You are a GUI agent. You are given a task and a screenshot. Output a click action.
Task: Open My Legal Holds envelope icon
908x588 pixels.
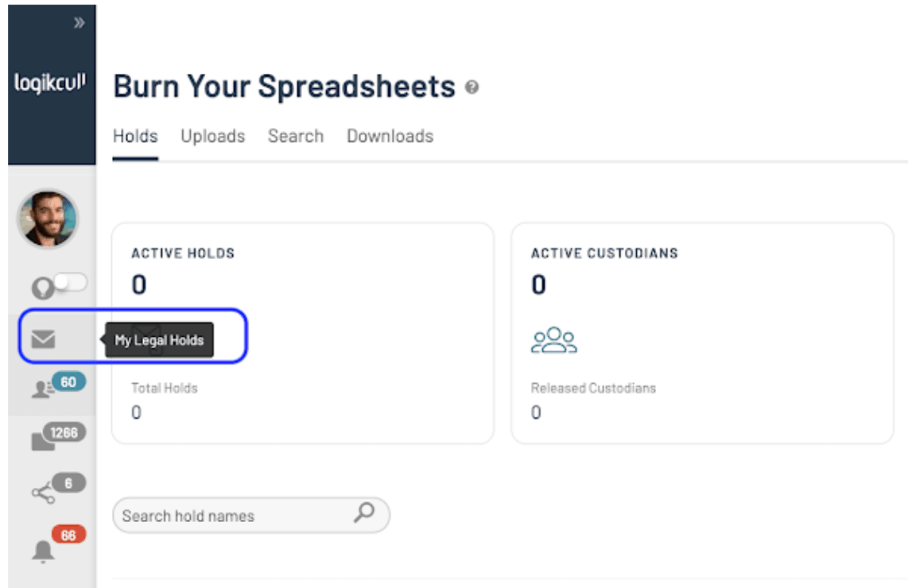[44, 339]
